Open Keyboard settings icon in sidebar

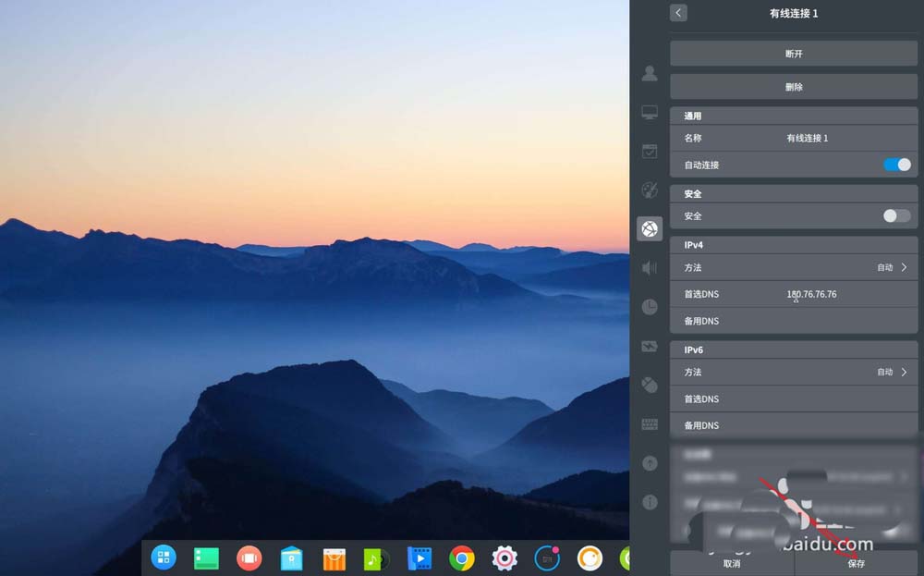[650, 423]
